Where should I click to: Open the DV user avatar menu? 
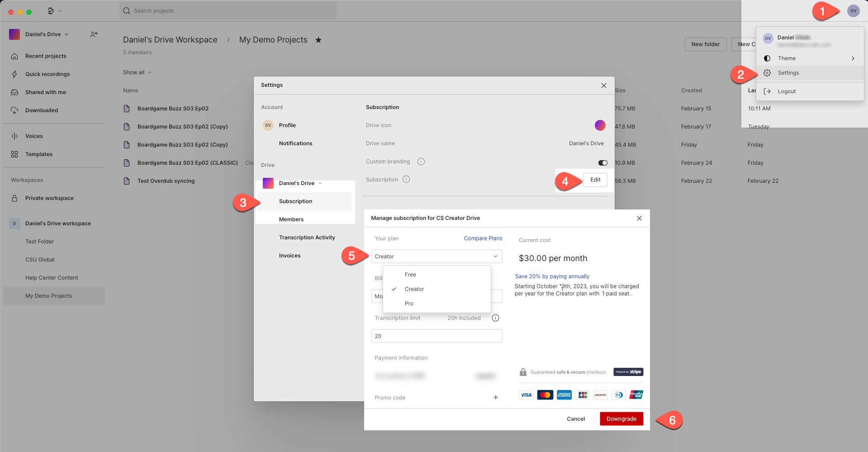tap(853, 11)
